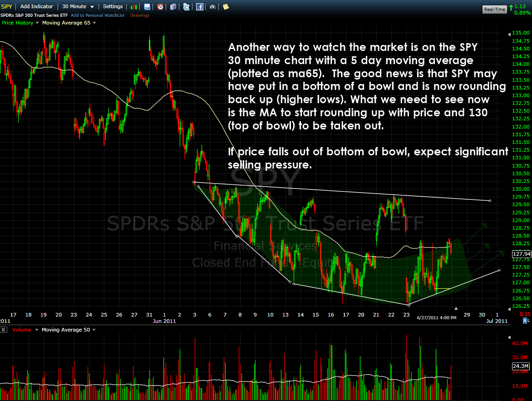Toggle the A arithmetic scale button
This screenshot has height=401, width=532.
(525, 321)
